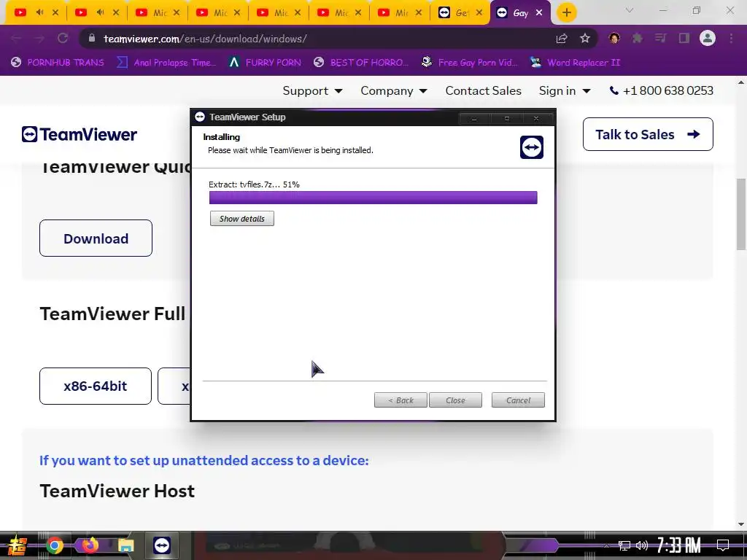Click the TeamViewer logo on the web page
The image size is (747, 560).
79,134
